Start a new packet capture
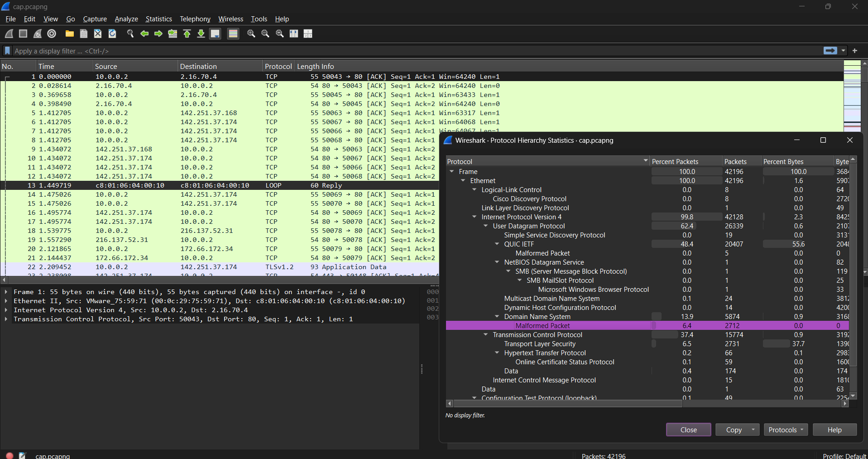The height and width of the screenshot is (459, 868). pyautogui.click(x=8, y=34)
